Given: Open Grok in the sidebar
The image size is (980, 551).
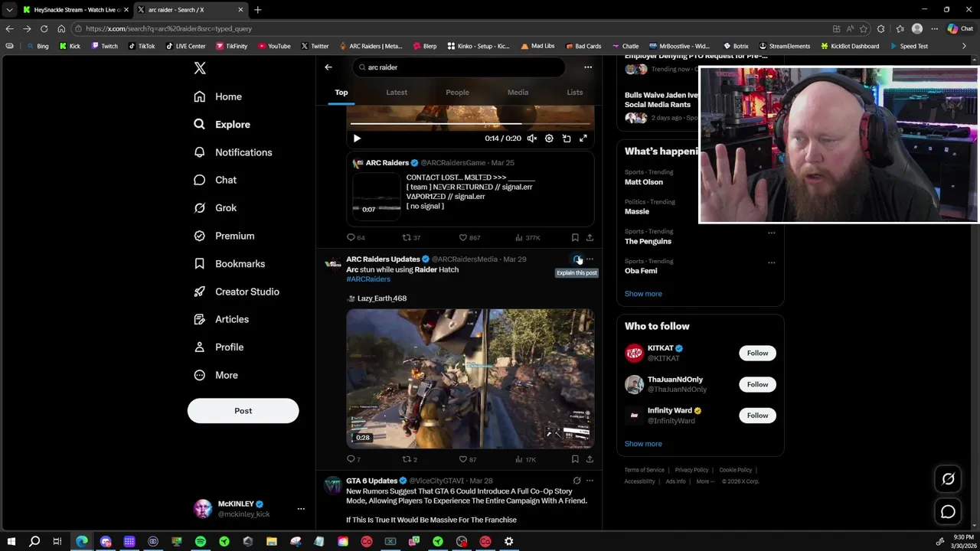Looking at the screenshot, I should pos(215,208).
